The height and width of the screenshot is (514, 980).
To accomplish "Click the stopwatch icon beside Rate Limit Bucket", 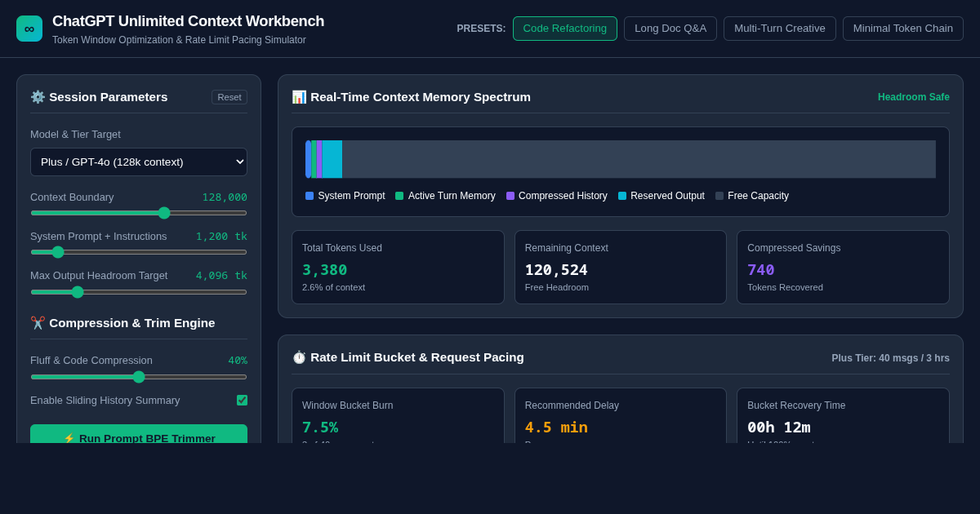I will pyautogui.click(x=299, y=357).
